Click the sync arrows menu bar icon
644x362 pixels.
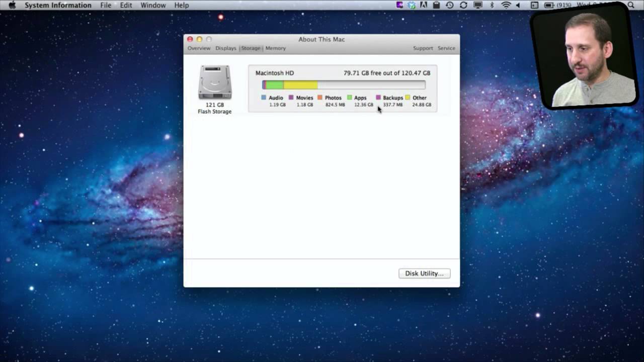coord(463,5)
